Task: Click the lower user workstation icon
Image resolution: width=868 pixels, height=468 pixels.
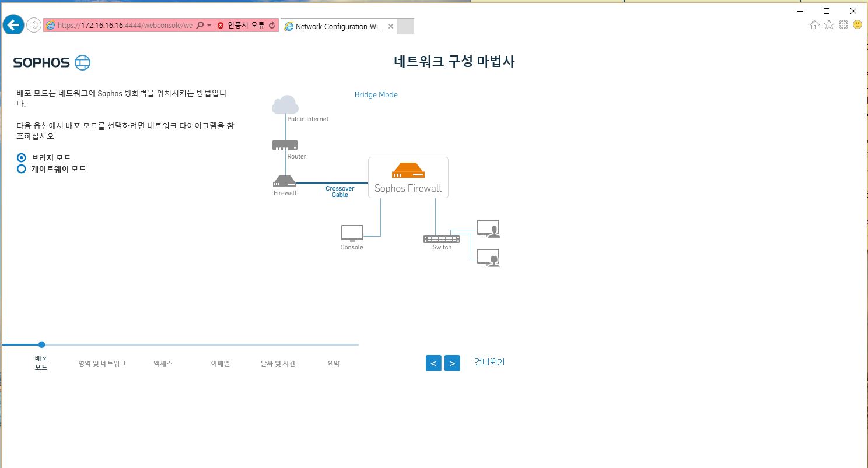Action: [489, 258]
